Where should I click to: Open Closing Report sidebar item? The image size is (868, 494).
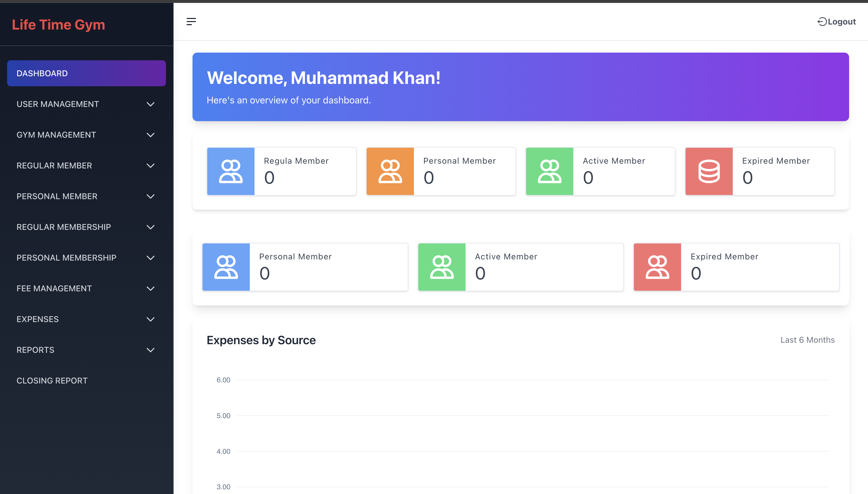[x=87, y=381]
